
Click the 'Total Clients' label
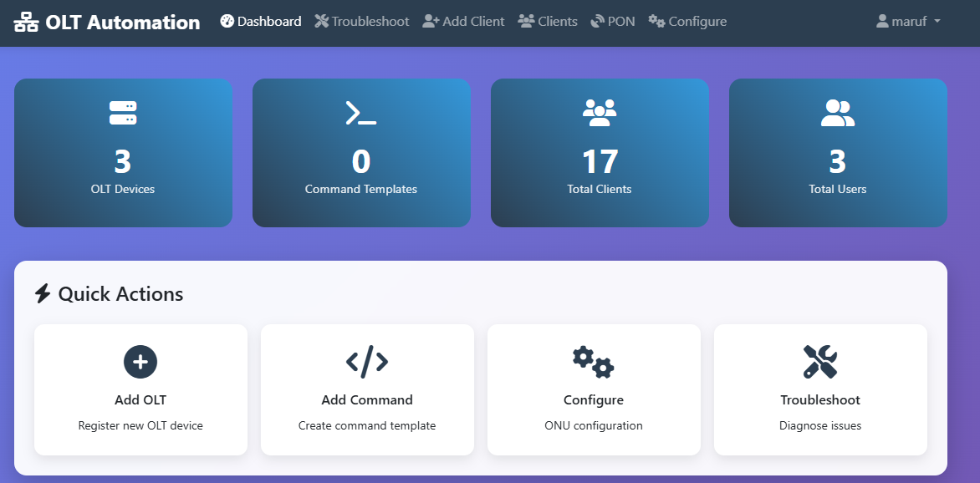pos(600,190)
